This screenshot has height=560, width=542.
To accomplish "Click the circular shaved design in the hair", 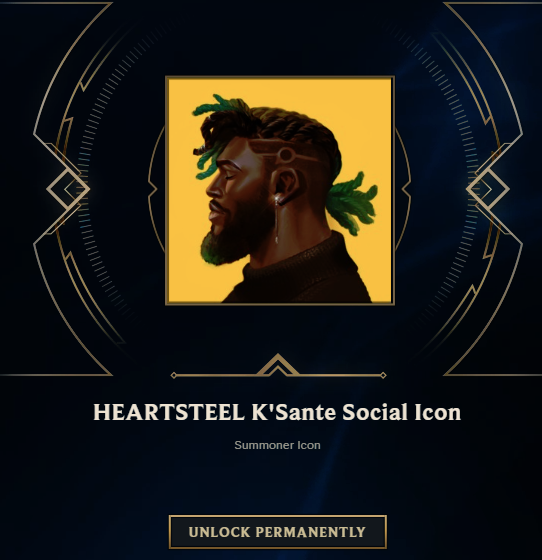I will tap(286, 155).
